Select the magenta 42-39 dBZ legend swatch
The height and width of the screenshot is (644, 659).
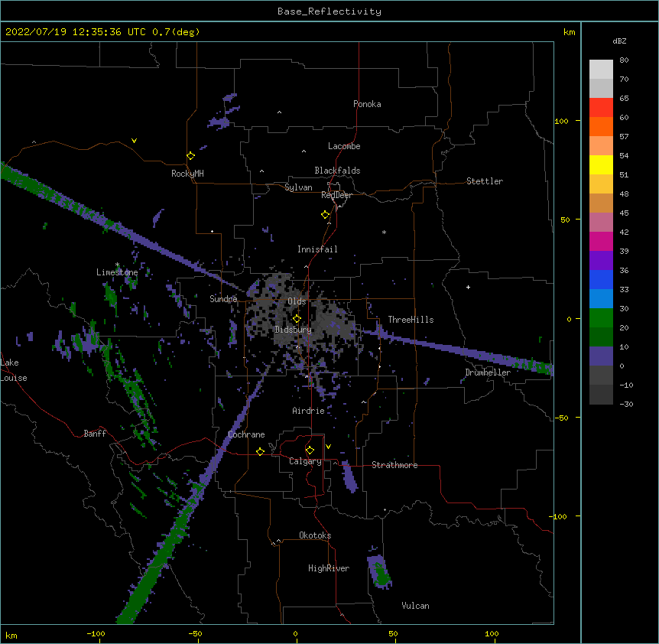click(x=601, y=241)
